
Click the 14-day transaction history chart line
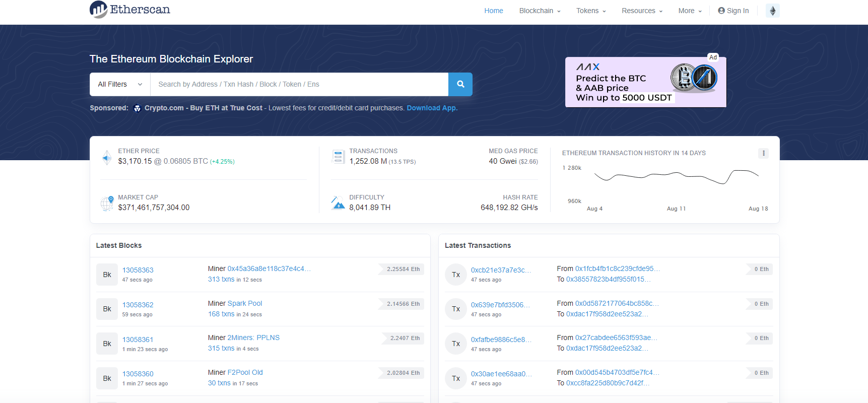click(x=677, y=176)
